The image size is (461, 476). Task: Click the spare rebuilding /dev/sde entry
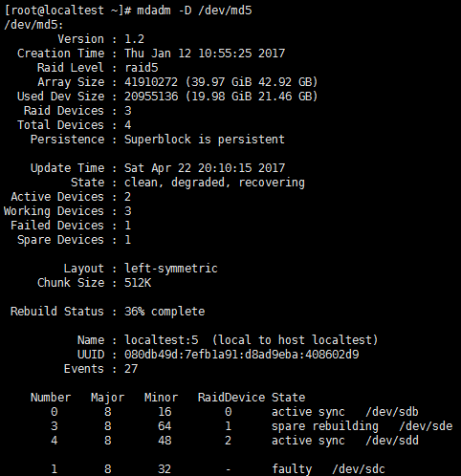tap(362, 426)
